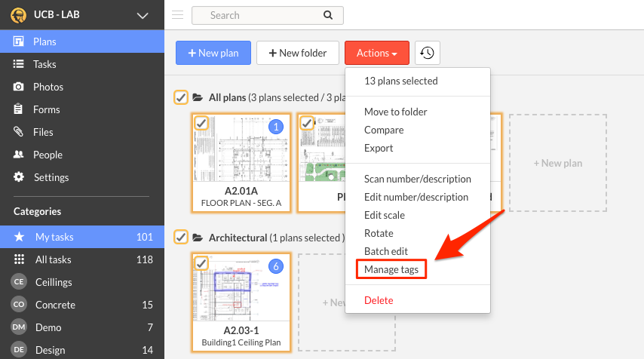The width and height of the screenshot is (644, 359).
Task: Click the search magnifier icon
Action: pyautogui.click(x=327, y=15)
